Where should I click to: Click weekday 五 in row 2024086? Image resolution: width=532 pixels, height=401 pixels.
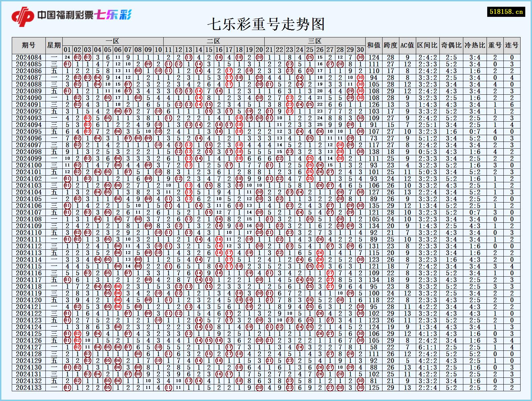coord(54,71)
